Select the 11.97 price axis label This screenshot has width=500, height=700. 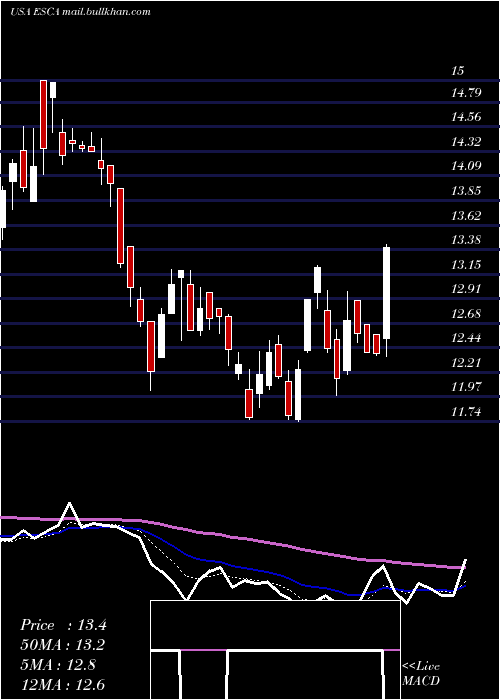(466, 387)
